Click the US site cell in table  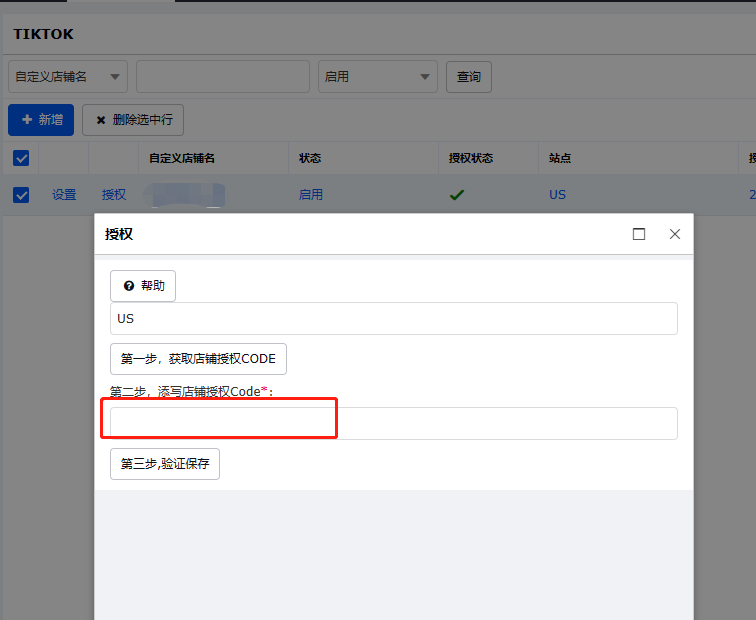click(x=557, y=195)
